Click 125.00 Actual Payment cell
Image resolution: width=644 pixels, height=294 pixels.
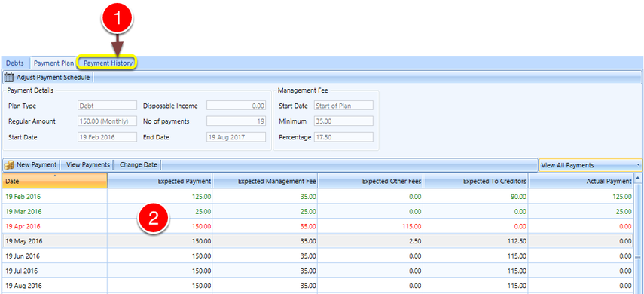[581, 197]
